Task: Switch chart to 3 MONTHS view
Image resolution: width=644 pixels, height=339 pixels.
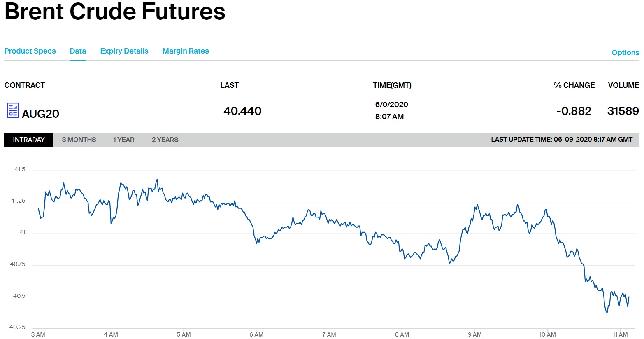Action: [x=79, y=140]
